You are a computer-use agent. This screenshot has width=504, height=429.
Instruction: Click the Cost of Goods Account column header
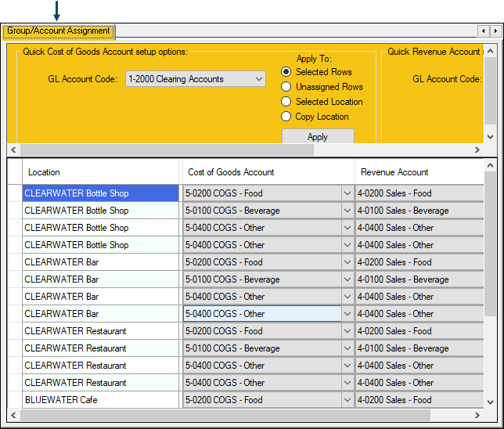pyautogui.click(x=231, y=172)
